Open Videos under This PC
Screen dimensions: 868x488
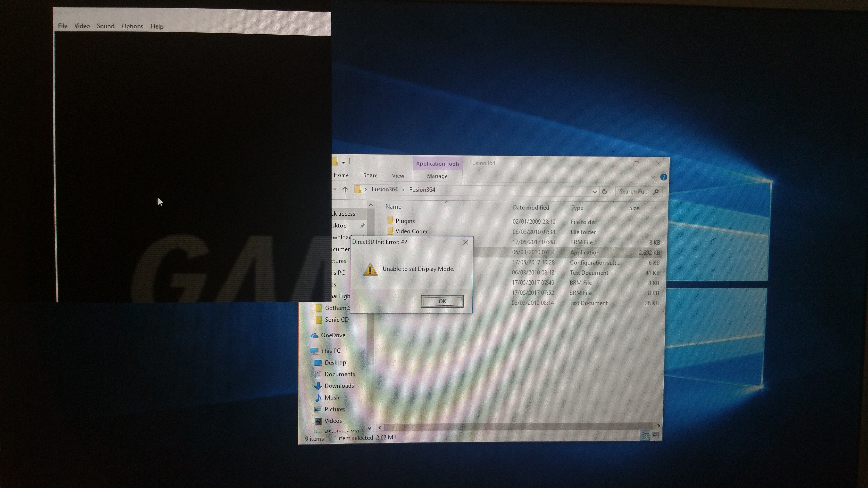[333, 421]
